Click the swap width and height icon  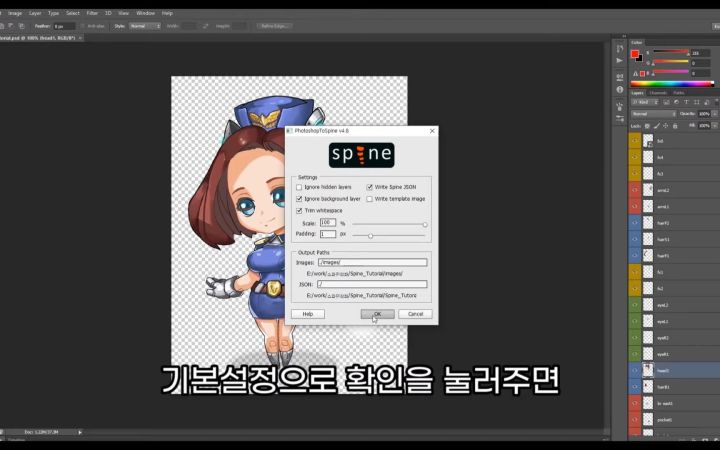point(205,27)
